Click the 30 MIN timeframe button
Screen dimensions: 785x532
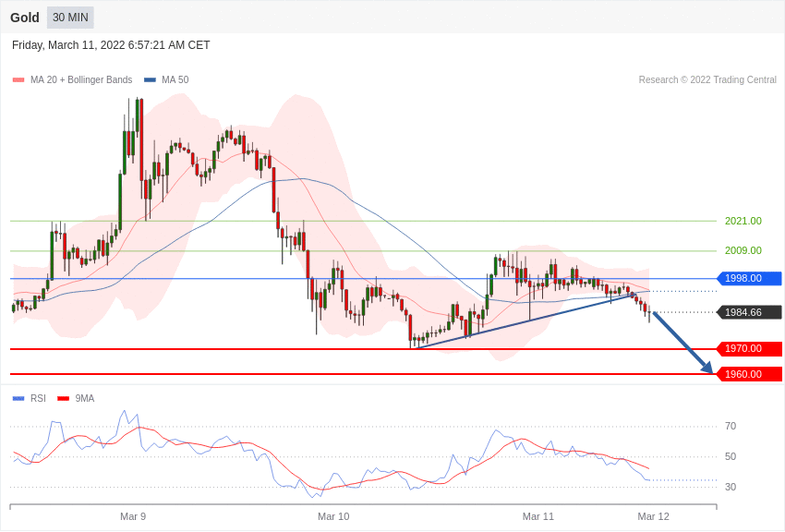[70, 18]
